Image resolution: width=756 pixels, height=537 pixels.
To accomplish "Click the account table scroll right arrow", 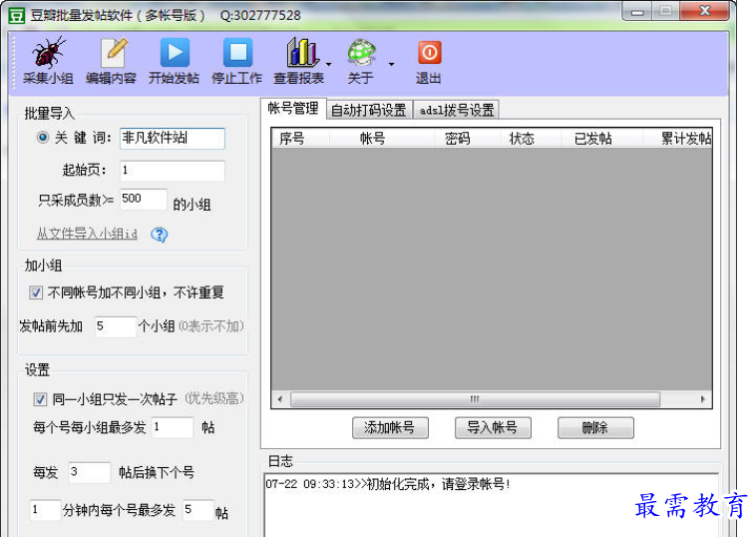I will [702, 399].
